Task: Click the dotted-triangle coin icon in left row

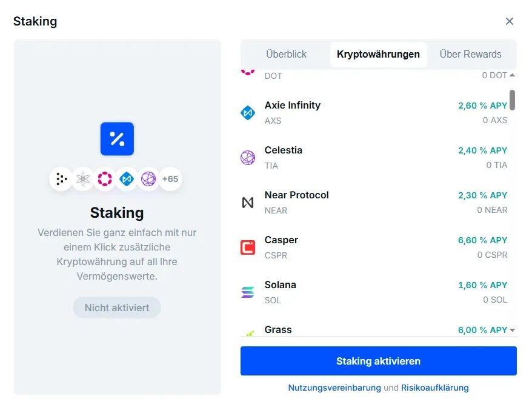Action: coord(61,179)
